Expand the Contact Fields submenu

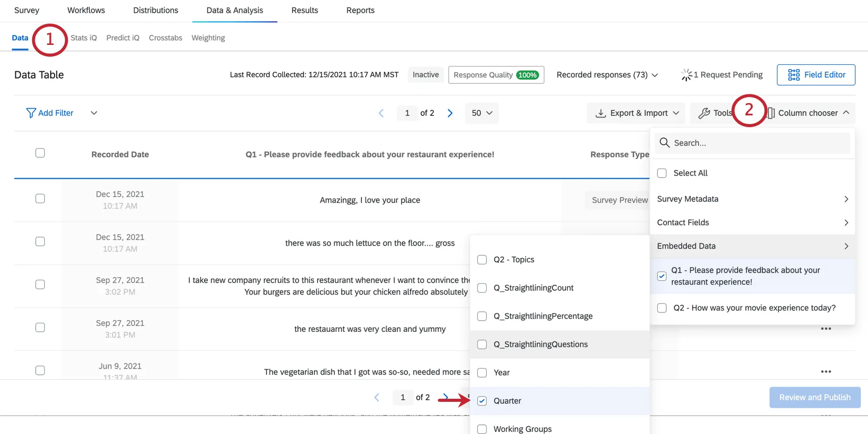click(753, 223)
